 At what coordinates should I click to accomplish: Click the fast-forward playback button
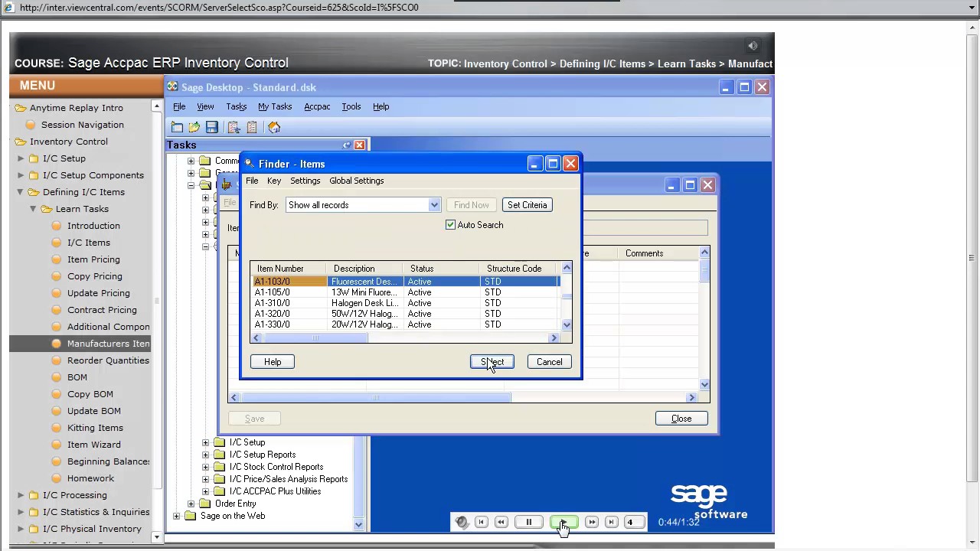click(592, 522)
